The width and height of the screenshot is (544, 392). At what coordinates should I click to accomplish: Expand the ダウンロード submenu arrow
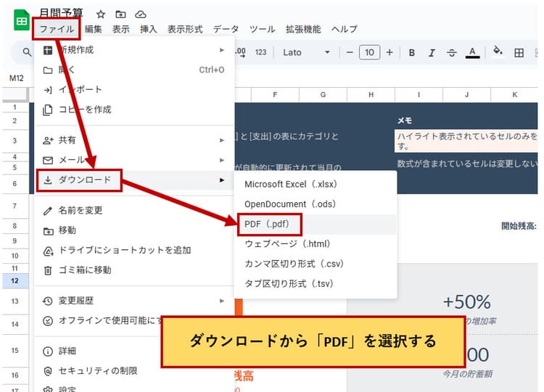tap(222, 180)
